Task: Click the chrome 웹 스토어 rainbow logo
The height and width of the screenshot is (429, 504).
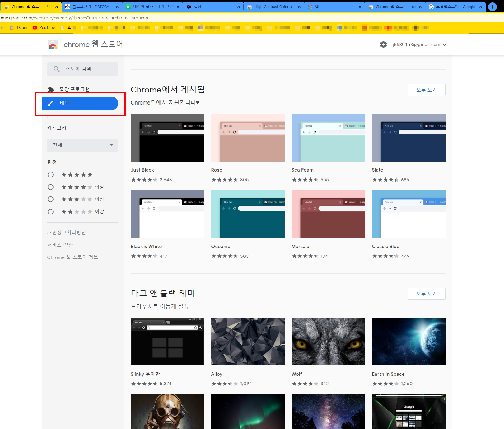Action: 53,45
